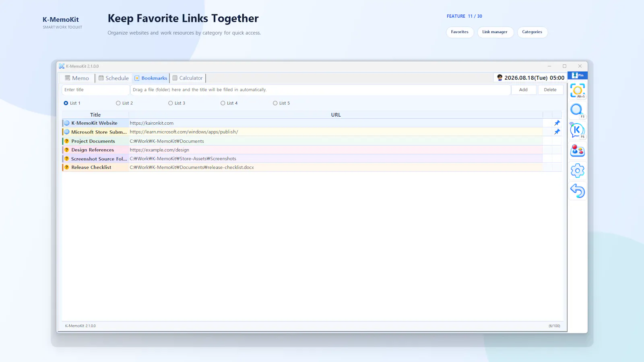This screenshot has width=644, height=362.
Task: Click the K-MemoKit logo in title bar
Action: click(62, 66)
